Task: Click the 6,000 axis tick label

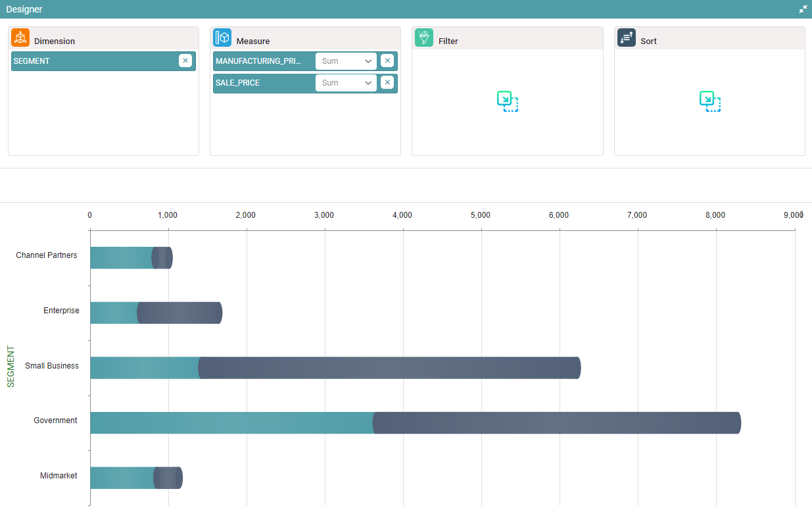Action: (x=559, y=215)
